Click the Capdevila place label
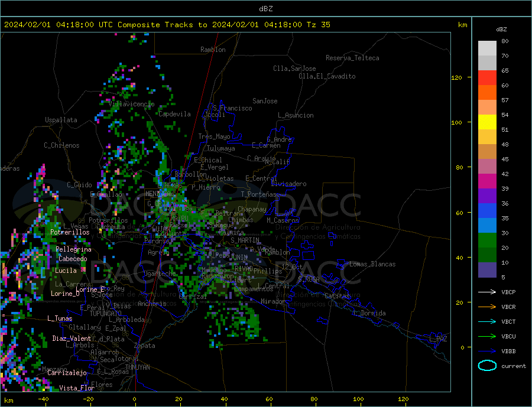The width and height of the screenshot is (532, 407). [x=175, y=114]
